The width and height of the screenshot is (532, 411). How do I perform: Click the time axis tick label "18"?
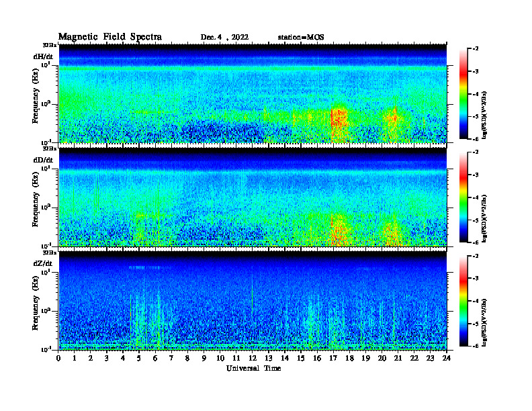click(x=349, y=359)
